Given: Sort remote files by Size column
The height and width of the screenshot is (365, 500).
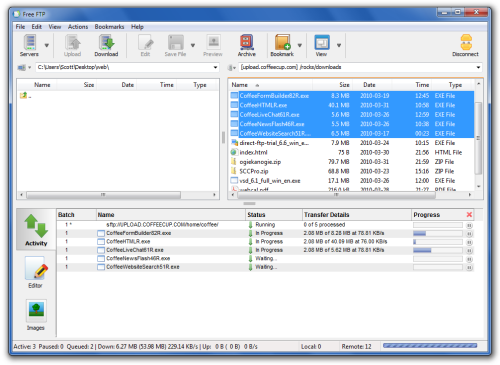Looking at the screenshot, I should [x=344, y=85].
